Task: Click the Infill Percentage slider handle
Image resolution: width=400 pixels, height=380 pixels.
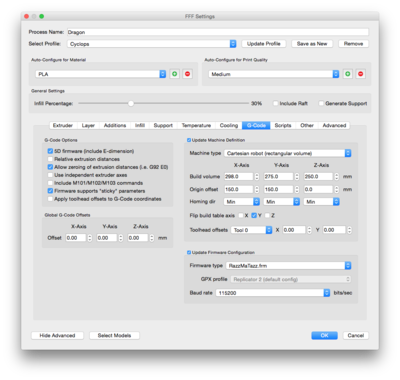Action: (131, 103)
